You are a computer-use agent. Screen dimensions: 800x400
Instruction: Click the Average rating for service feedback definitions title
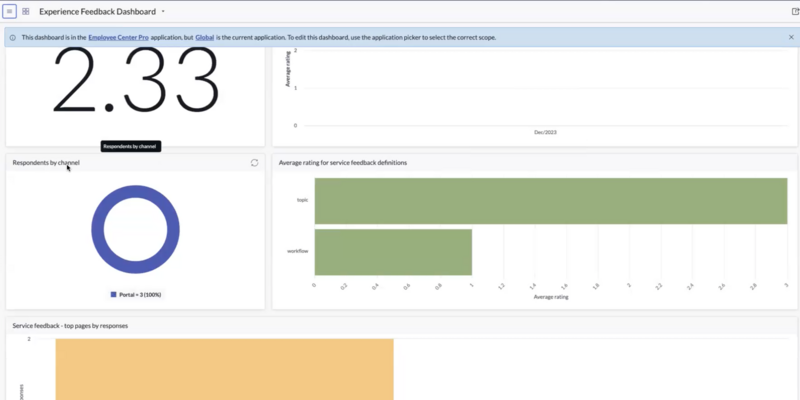click(x=343, y=163)
